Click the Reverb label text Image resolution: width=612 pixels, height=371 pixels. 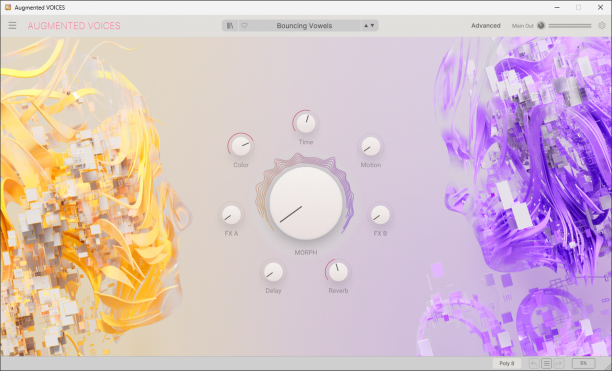click(x=338, y=291)
